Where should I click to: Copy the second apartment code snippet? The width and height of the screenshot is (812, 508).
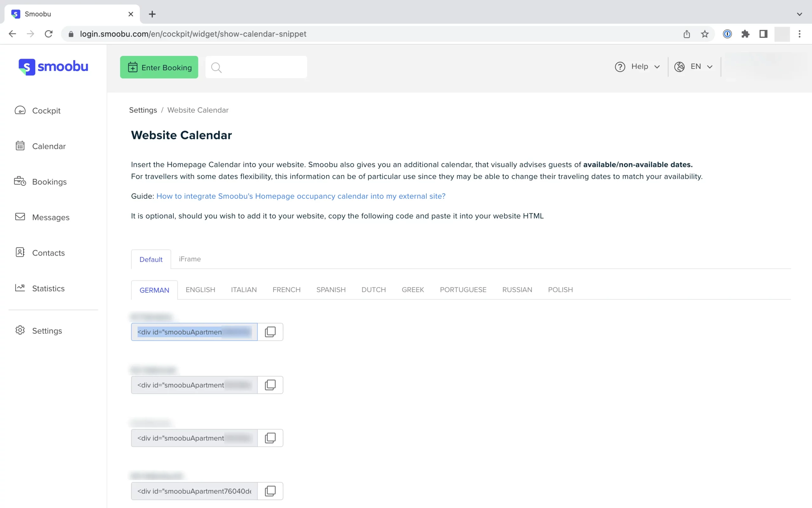270,385
